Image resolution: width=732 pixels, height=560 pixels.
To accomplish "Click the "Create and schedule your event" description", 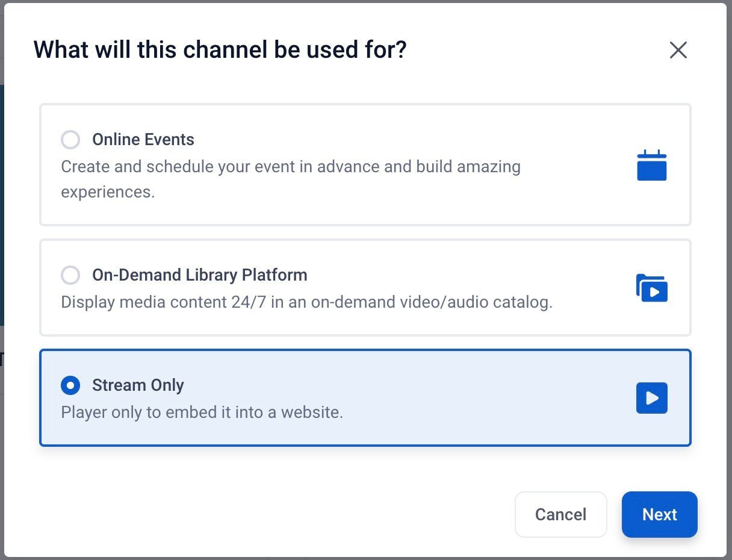I will coord(291,179).
